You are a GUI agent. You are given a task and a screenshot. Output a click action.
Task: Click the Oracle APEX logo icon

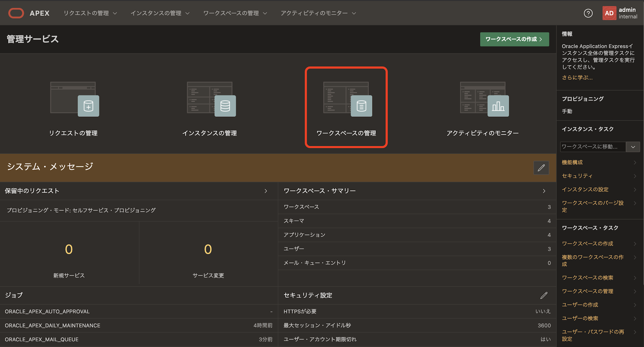16,13
